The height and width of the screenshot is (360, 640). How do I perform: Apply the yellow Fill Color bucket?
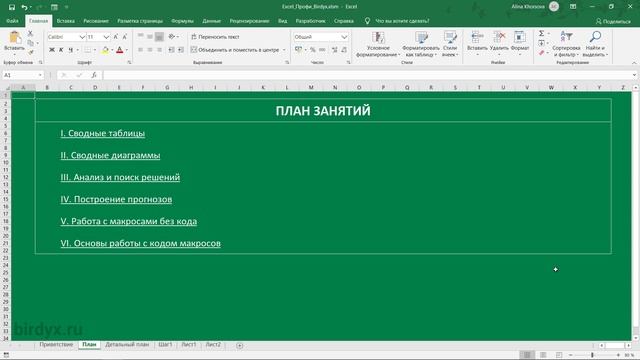105,50
